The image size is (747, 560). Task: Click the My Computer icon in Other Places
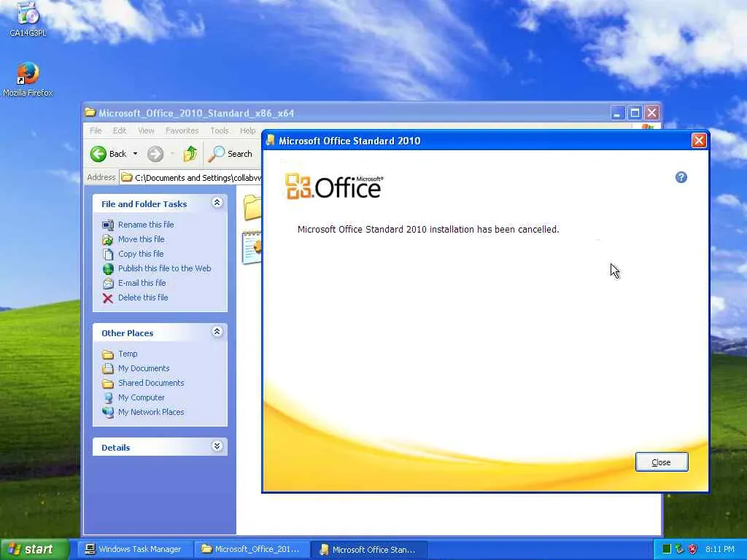pos(108,397)
